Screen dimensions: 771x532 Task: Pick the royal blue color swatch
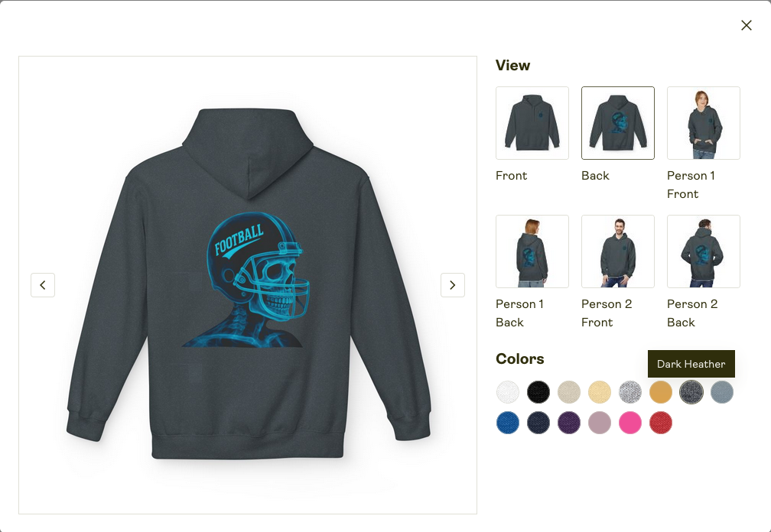[x=507, y=423]
